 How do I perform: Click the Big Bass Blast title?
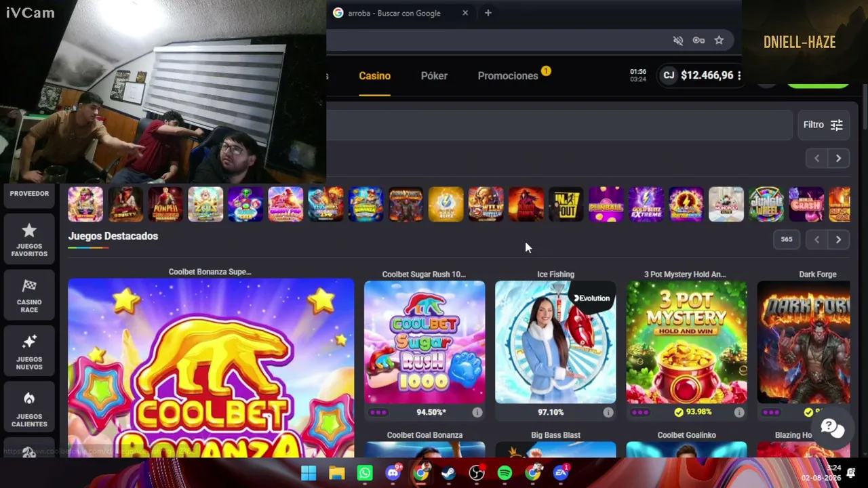point(555,435)
